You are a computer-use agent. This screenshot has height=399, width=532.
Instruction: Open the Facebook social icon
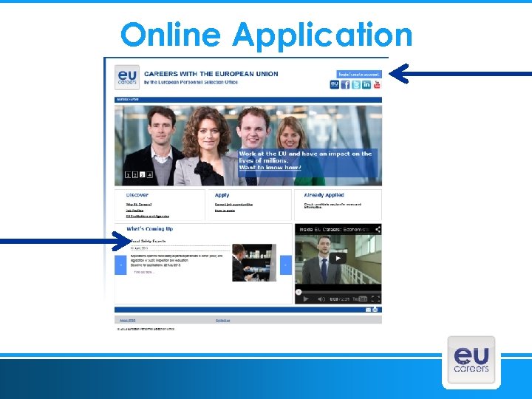(x=345, y=84)
